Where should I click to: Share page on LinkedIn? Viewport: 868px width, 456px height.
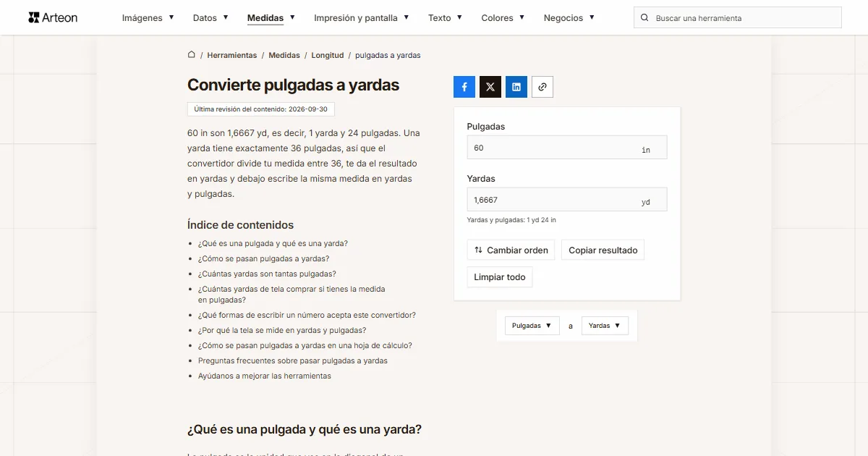[516, 87]
